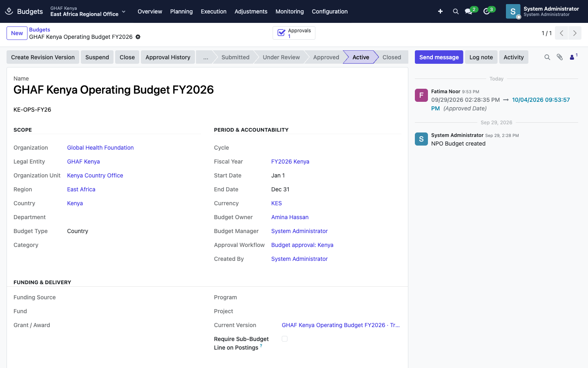Toggle Require Sub-Budget Line on Postings checkbox
This screenshot has width=588, height=368.
coord(285,339)
